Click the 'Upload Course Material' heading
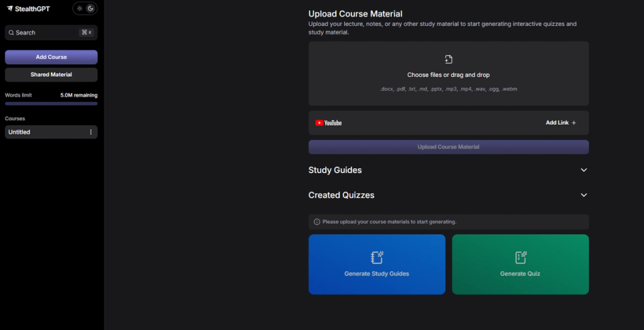The height and width of the screenshot is (330, 644). 355,14
